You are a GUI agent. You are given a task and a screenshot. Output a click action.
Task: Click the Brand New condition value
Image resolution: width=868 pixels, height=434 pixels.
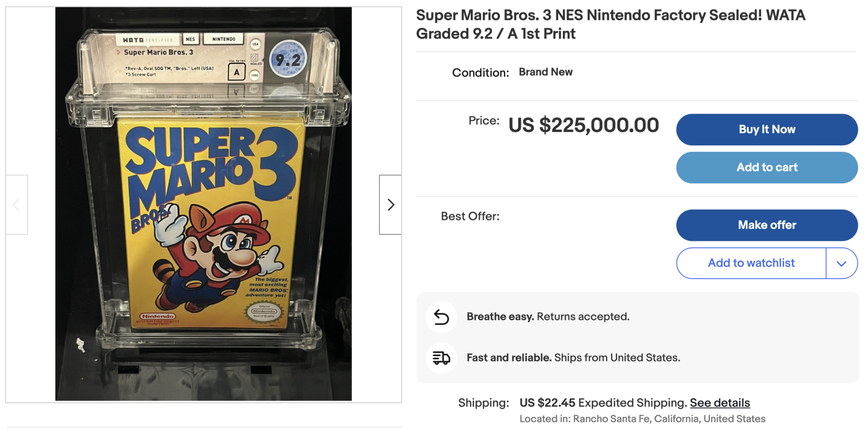pos(546,72)
